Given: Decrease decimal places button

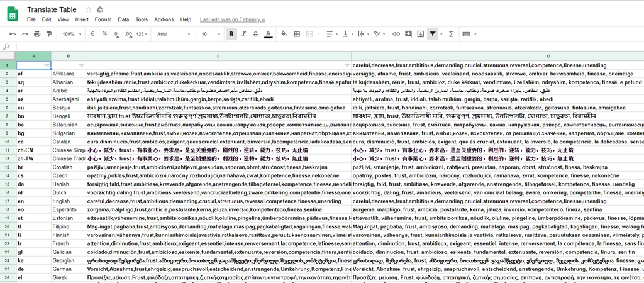Looking at the screenshot, I should pyautogui.click(x=116, y=34).
